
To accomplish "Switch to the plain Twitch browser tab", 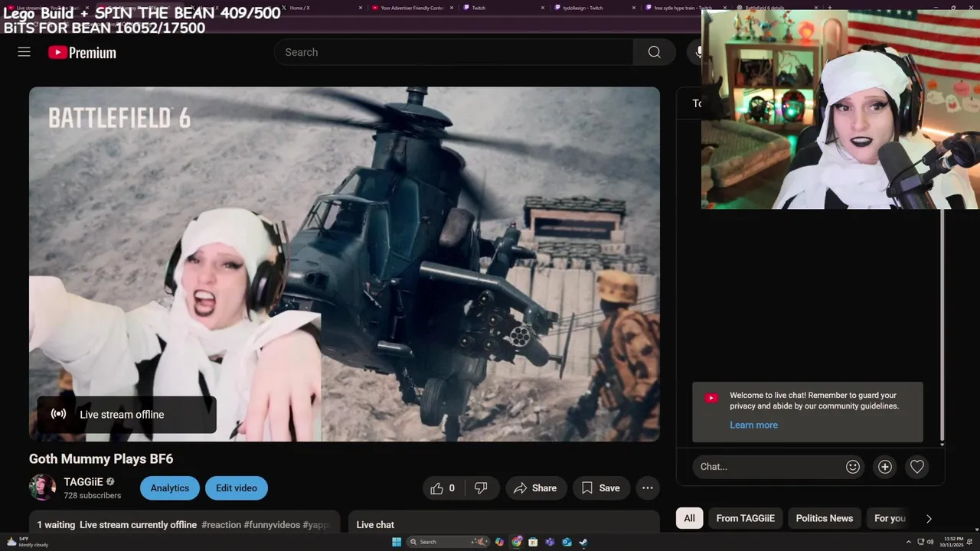I will tap(503, 8).
